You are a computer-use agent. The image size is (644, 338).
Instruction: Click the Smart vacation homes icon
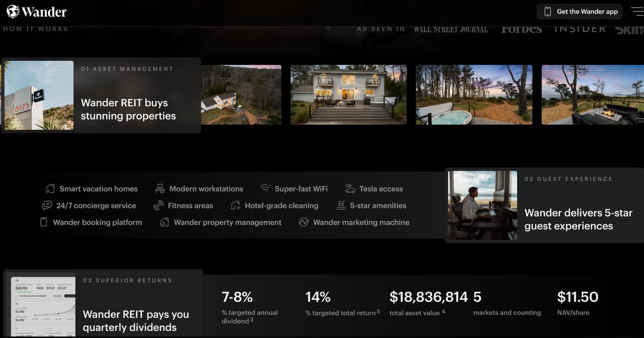click(x=50, y=188)
